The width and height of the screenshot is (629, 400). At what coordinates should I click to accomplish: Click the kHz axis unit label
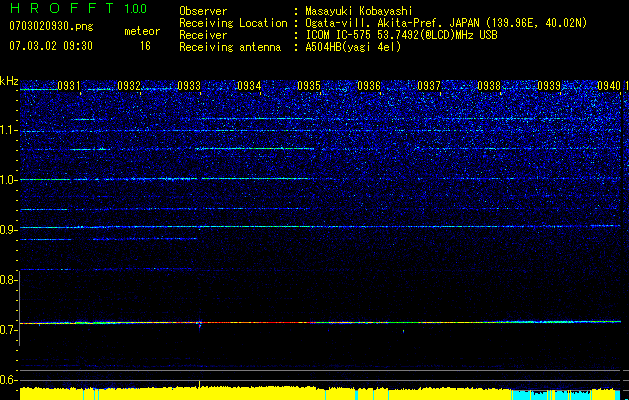[x=9, y=80]
